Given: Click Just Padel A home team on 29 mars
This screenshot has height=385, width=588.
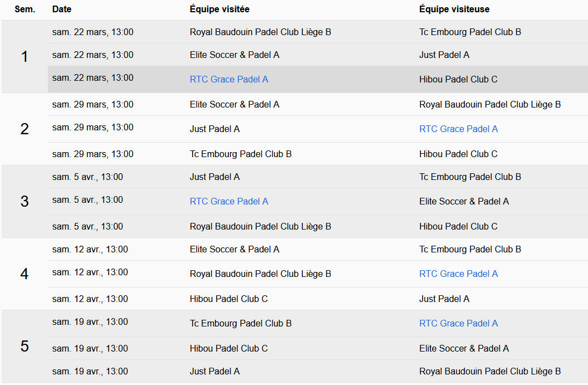Looking at the screenshot, I should point(214,129).
